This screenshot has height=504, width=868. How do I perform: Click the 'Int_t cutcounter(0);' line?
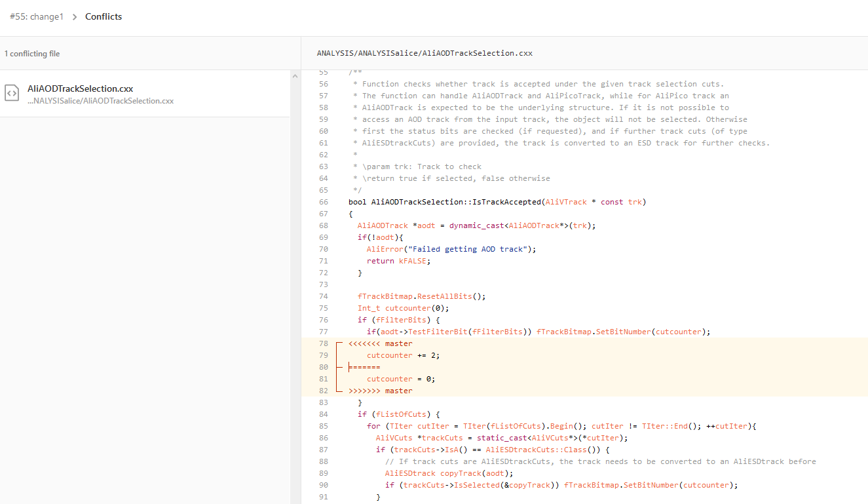(404, 308)
